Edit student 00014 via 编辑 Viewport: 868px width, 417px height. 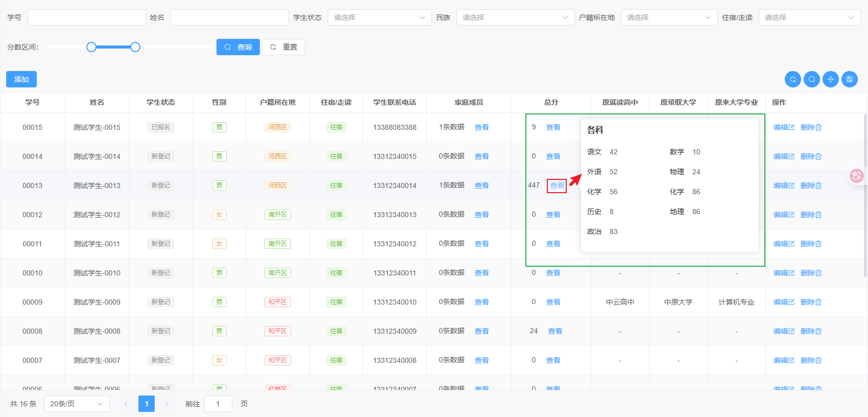tap(784, 156)
